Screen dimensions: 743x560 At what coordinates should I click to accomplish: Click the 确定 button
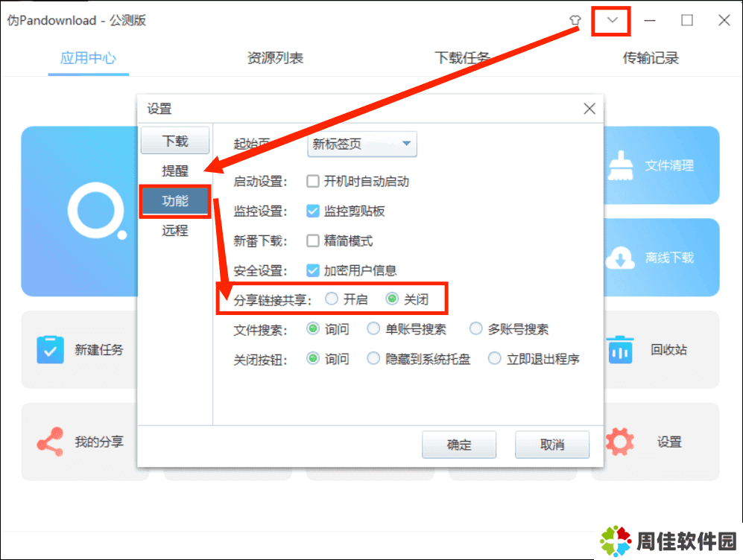pos(459,445)
